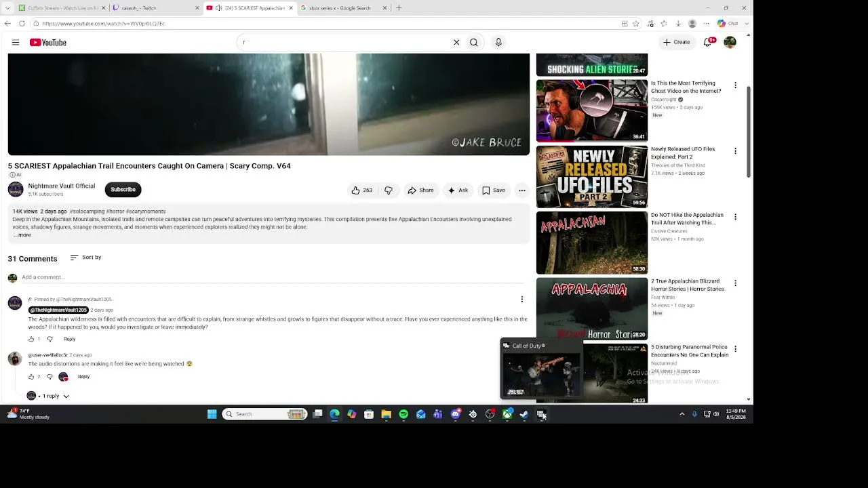Open the Windows Start menu
Screen dimensions: 868x488
pos(212,414)
